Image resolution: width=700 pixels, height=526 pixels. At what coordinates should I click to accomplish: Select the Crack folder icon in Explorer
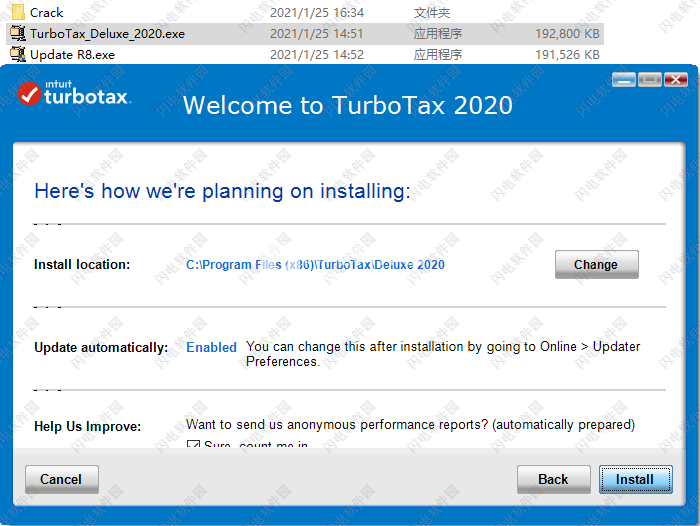click(x=18, y=12)
